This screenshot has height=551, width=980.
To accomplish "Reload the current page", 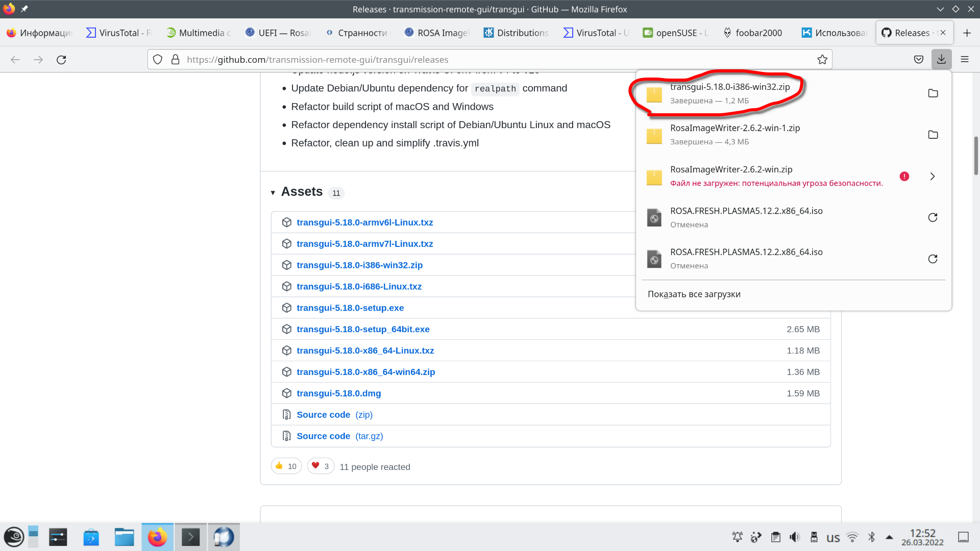I will [61, 60].
